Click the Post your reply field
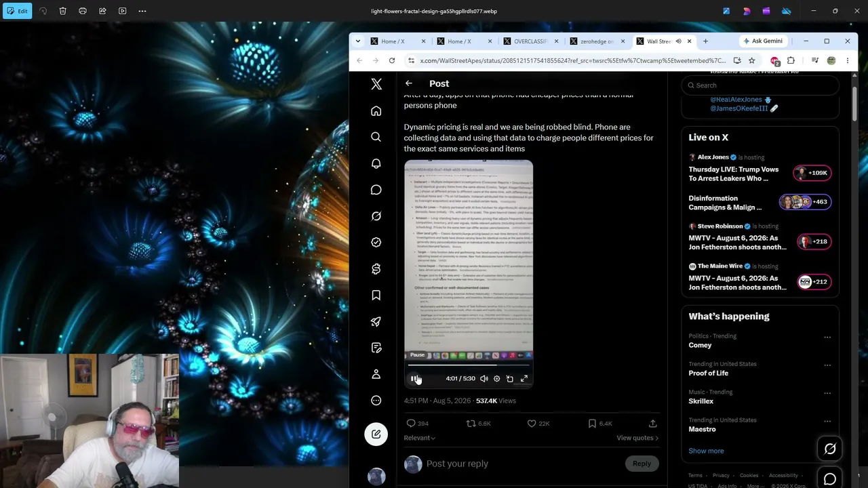Viewport: 868px width, 488px height. 522,464
